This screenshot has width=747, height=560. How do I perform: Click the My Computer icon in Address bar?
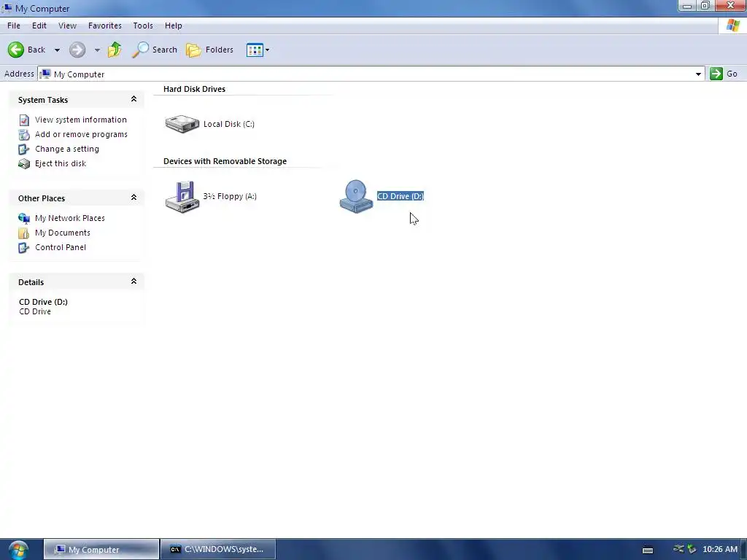(x=46, y=74)
